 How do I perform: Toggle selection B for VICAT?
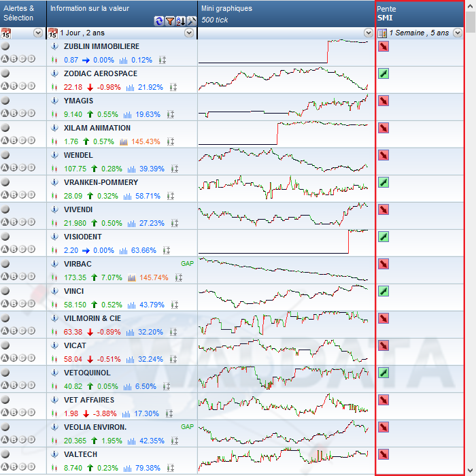(14, 358)
